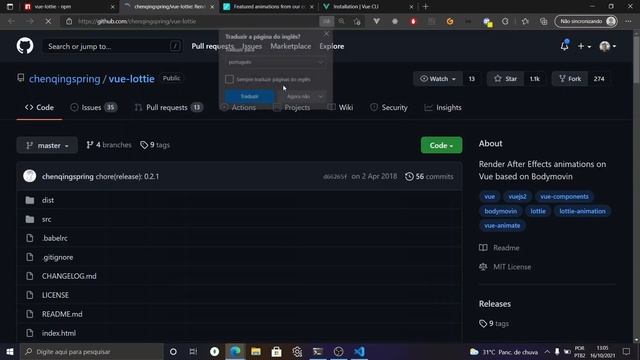Image resolution: width=640 pixels, height=360 pixels.
Task: Open the chore(release): 0.2.1 commit message
Action: pos(127,176)
